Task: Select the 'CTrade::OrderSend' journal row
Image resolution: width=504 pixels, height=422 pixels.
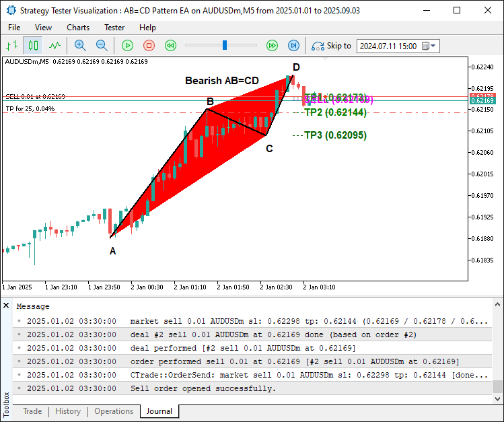Action: tap(252, 375)
